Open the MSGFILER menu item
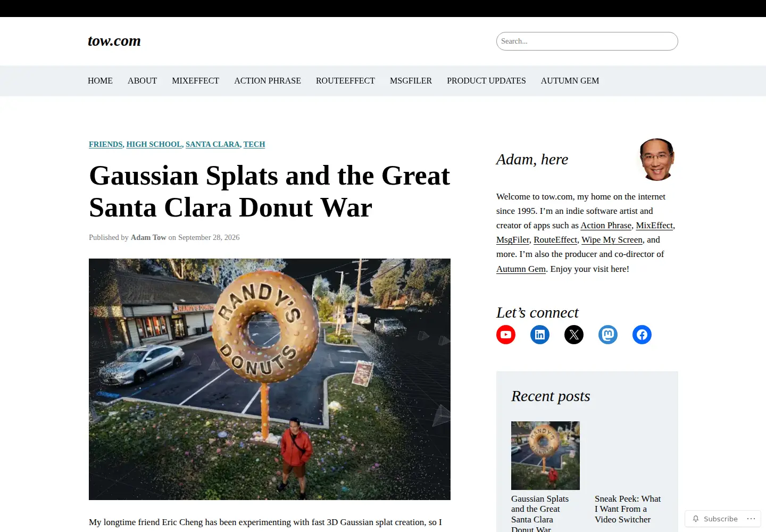The height and width of the screenshot is (532, 766). (x=411, y=81)
